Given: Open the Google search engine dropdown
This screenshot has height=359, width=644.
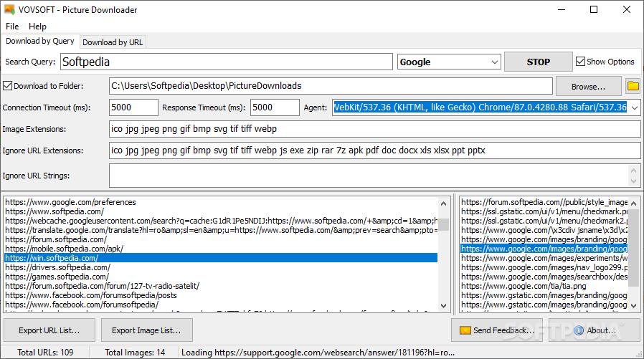Looking at the screenshot, I should click(x=449, y=62).
